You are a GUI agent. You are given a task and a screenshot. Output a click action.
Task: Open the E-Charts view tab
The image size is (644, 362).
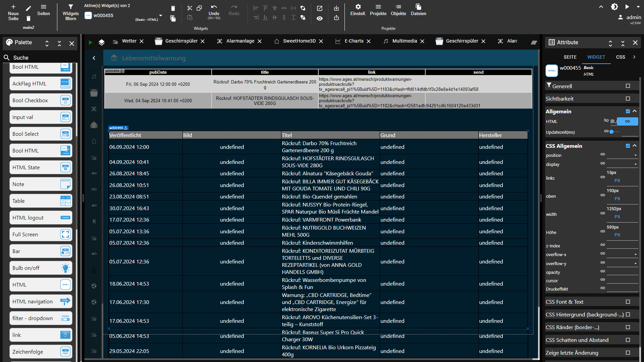pos(354,41)
